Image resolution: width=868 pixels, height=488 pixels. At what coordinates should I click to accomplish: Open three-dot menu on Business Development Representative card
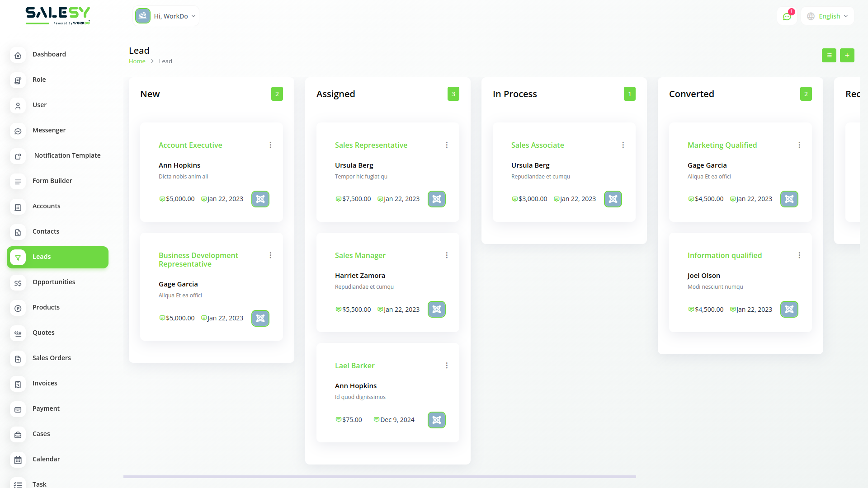(270, 255)
